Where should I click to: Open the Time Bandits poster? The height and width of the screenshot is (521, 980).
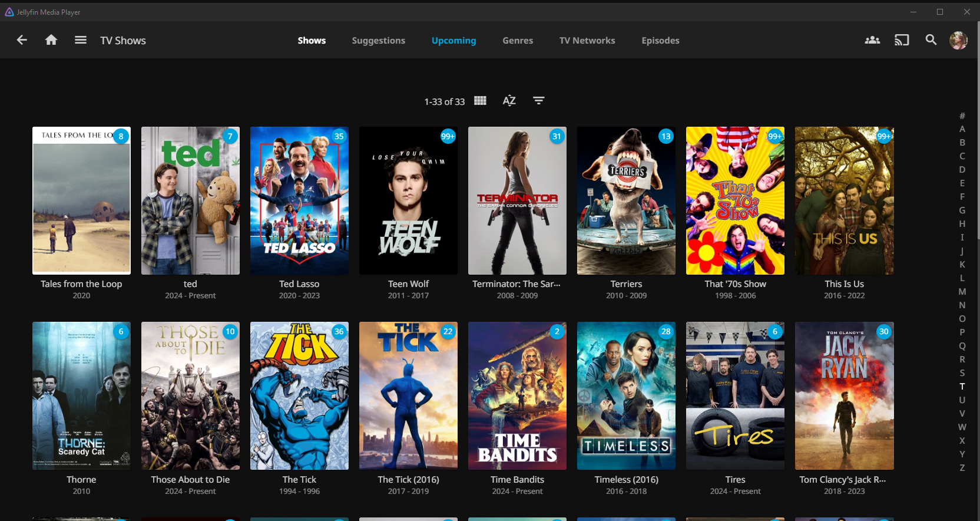pyautogui.click(x=517, y=395)
